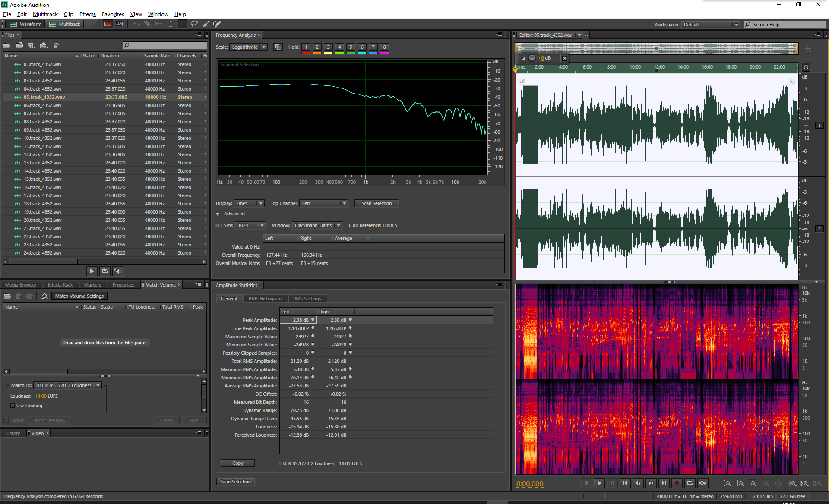Toggle the spectral frequency display
829x504 pixels.
click(108, 24)
